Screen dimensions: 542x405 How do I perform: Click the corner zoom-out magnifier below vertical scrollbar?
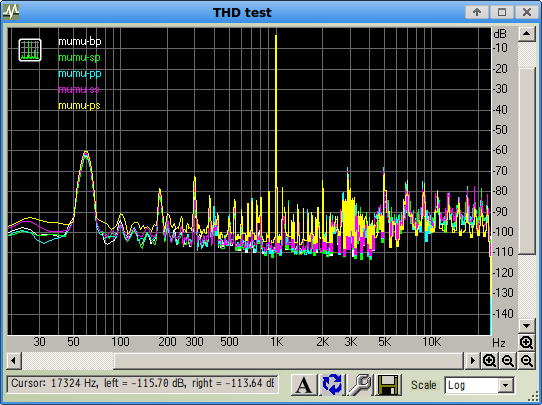click(526, 361)
